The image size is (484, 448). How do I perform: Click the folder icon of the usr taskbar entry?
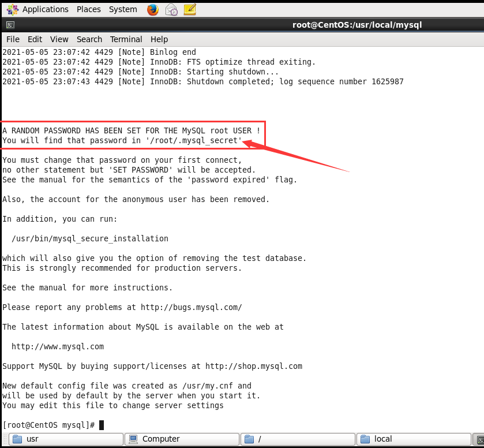point(17,439)
